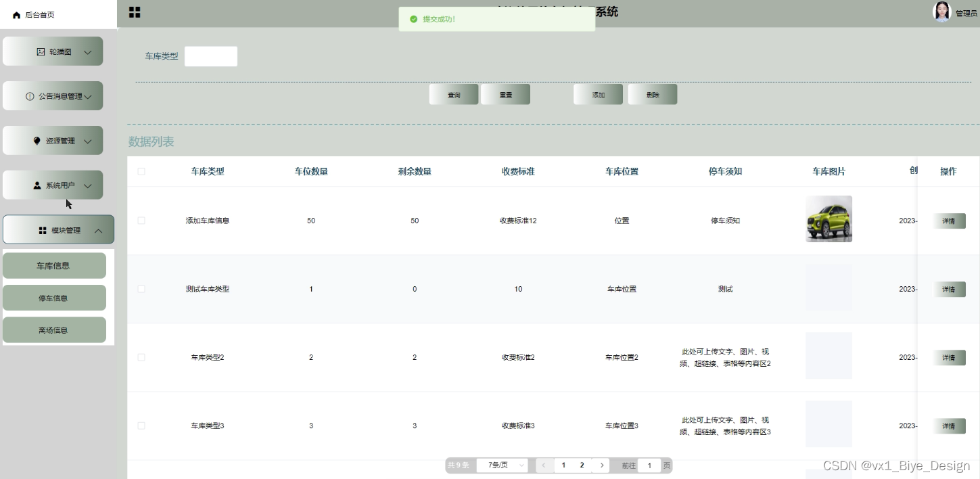Viewport: 980px width, 479px height.
Task: Click the person icon next to 系统用户
Action: point(37,185)
